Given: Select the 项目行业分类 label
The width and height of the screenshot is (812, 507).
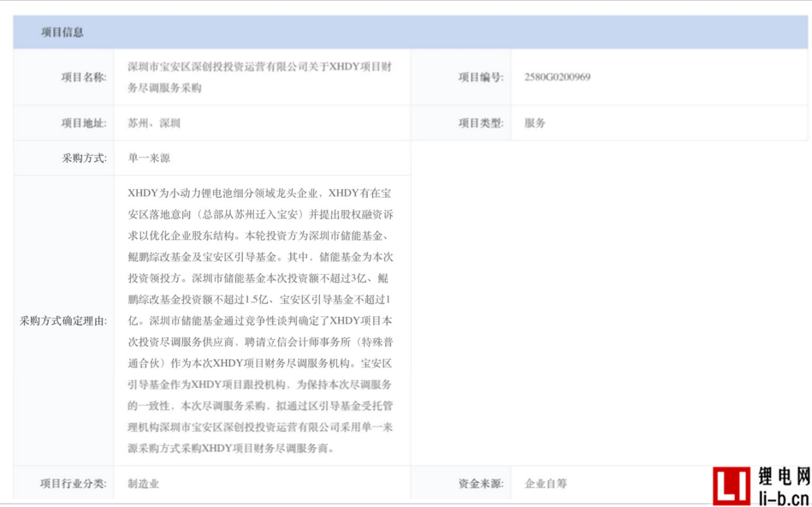Looking at the screenshot, I should (x=73, y=484).
